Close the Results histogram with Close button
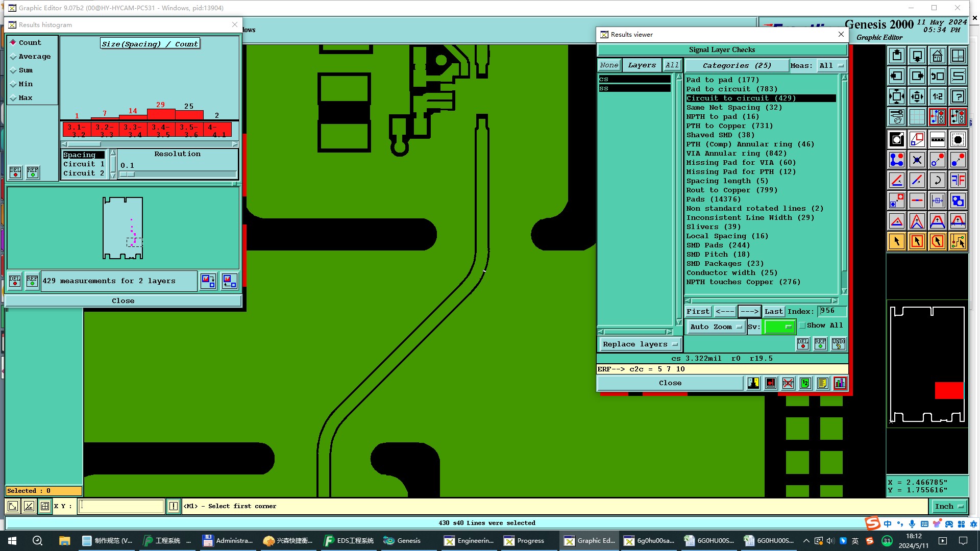This screenshot has height=551, width=980. point(123,301)
